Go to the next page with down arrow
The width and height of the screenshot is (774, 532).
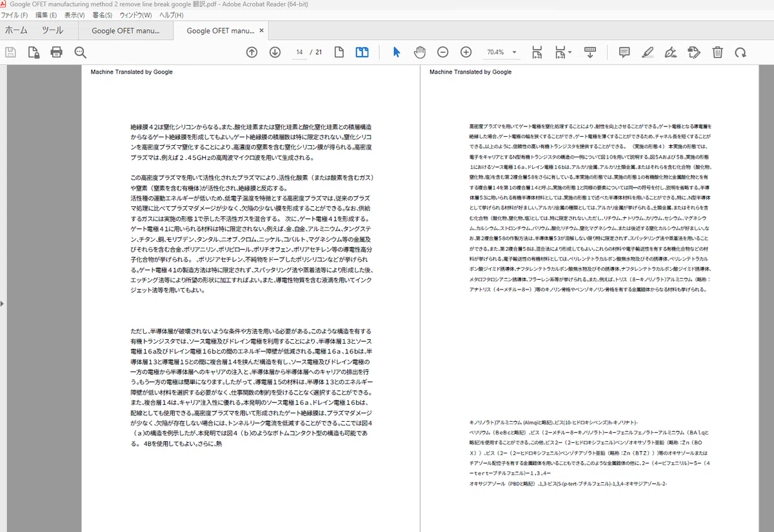tap(275, 52)
